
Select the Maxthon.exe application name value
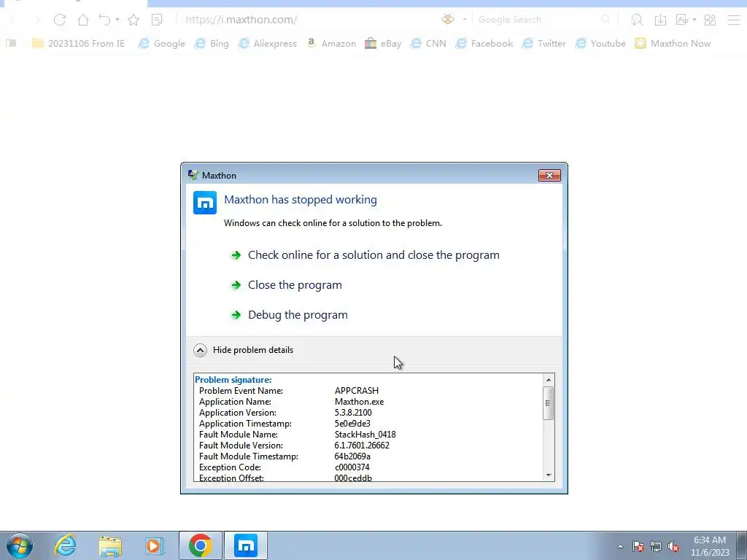point(359,402)
